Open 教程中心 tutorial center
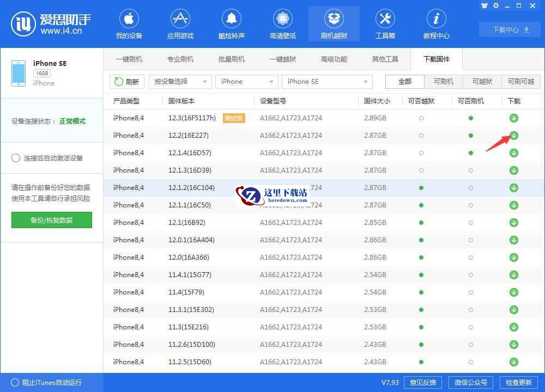Viewport: 545px width, 392px height. coord(436,24)
